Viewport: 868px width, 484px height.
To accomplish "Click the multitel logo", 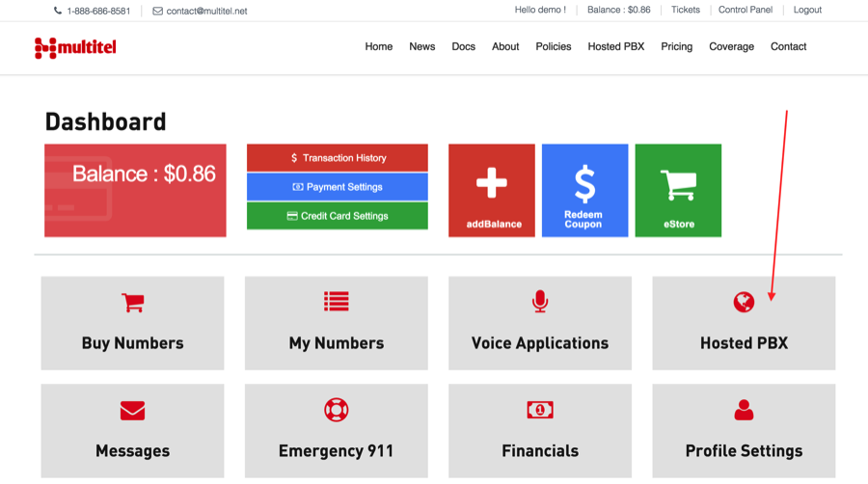I will [75, 47].
